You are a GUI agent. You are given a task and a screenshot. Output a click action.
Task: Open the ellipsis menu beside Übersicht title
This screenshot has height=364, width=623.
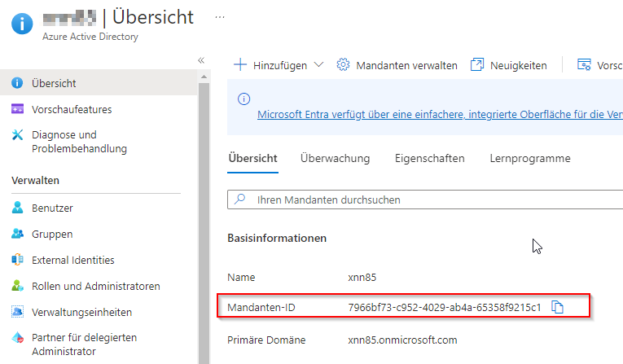click(x=219, y=16)
